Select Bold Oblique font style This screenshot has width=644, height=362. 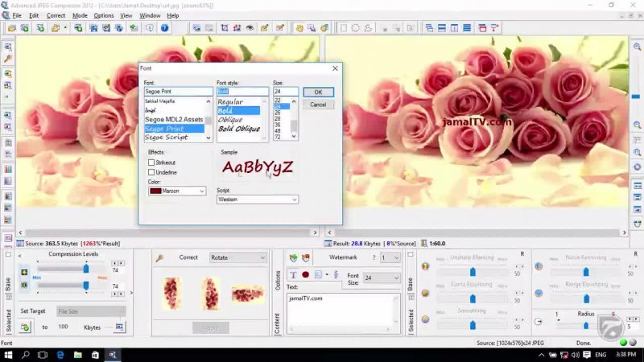click(x=239, y=129)
